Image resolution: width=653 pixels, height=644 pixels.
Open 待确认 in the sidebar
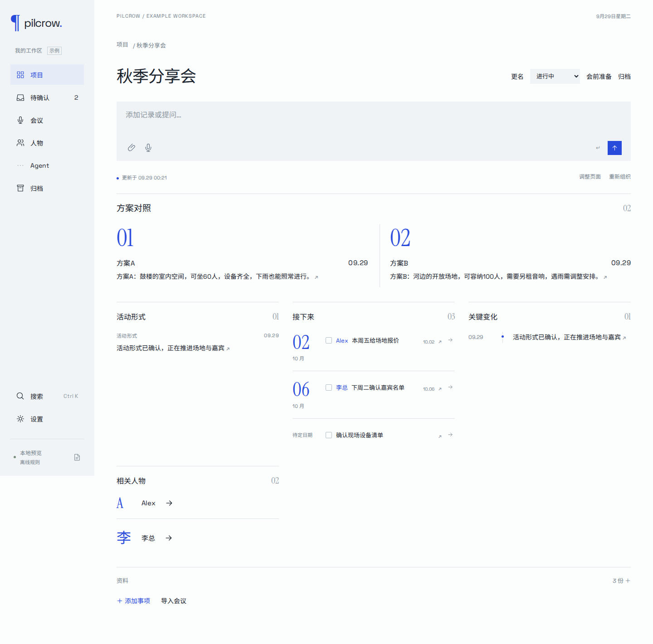[47, 97]
